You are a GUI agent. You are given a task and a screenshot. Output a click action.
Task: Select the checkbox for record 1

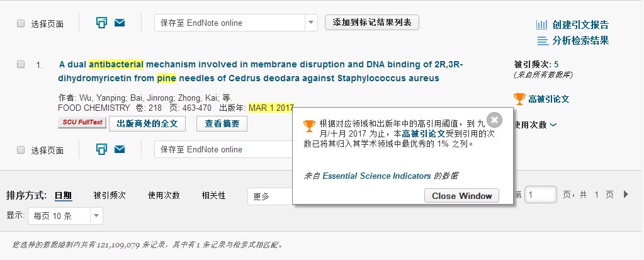coord(21,64)
